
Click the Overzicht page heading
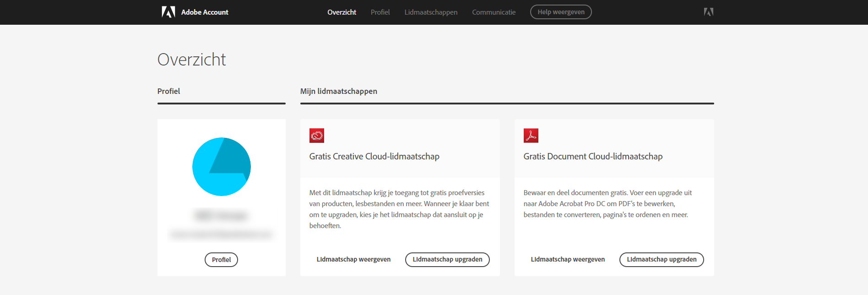191,60
